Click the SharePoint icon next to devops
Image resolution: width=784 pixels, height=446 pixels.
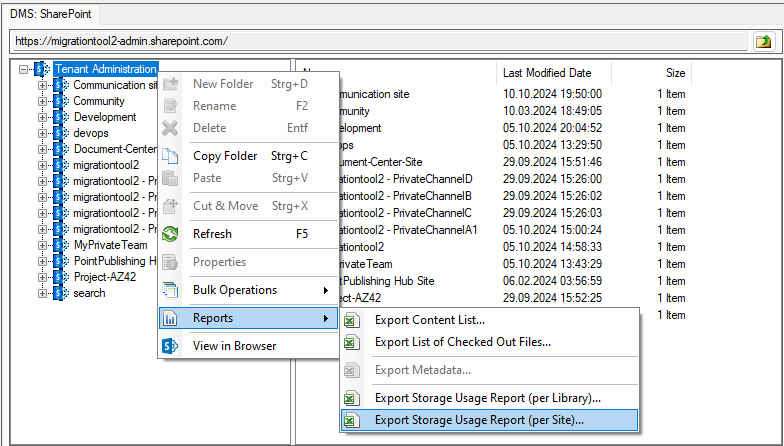tap(62, 133)
